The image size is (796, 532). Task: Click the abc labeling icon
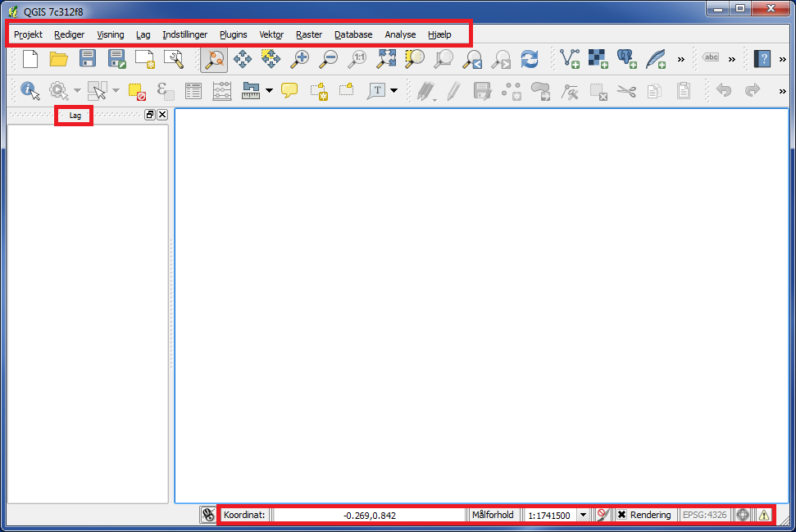[711, 57]
